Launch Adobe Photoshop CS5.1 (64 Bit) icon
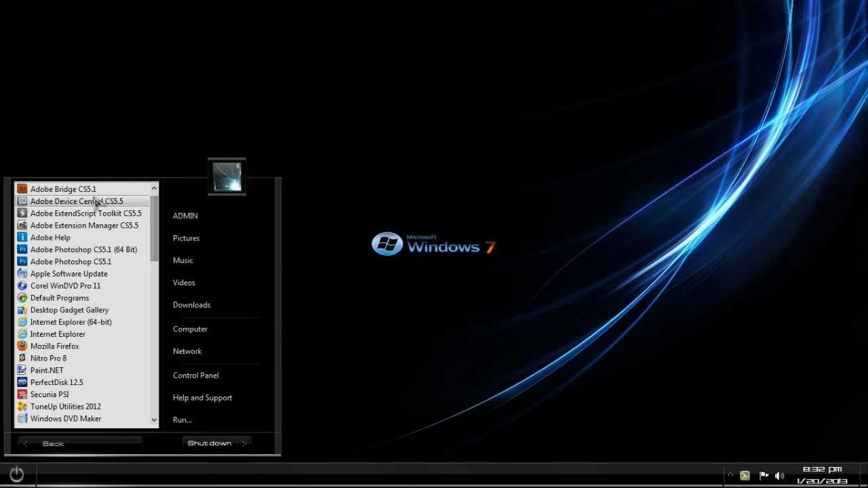Image resolution: width=868 pixels, height=488 pixels. tap(22, 249)
